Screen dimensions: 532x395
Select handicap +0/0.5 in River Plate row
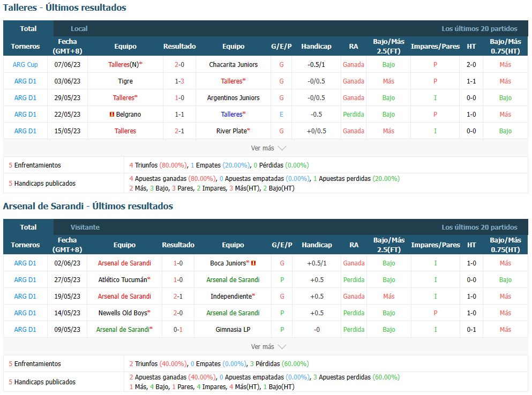316,131
